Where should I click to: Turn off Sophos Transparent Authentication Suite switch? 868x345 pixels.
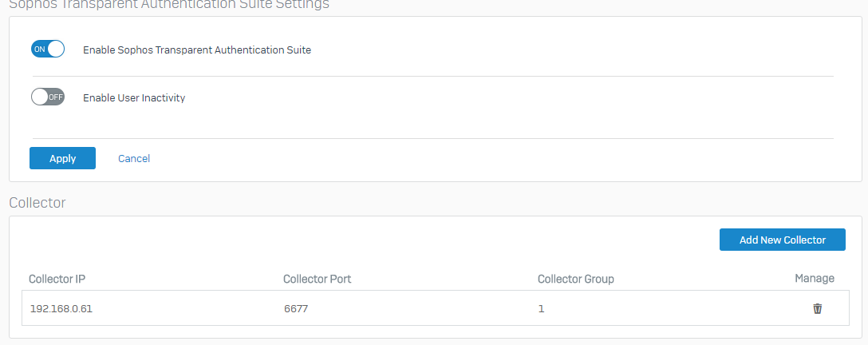(48, 50)
